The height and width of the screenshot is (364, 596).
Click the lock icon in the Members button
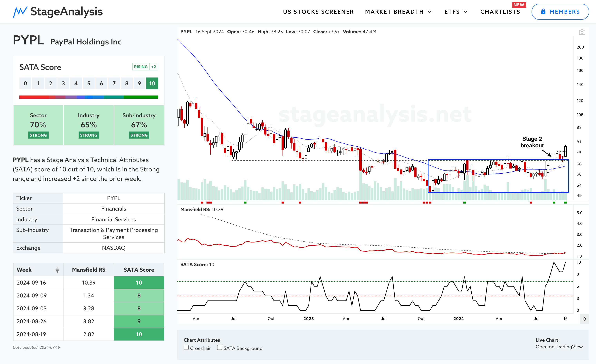(543, 11)
